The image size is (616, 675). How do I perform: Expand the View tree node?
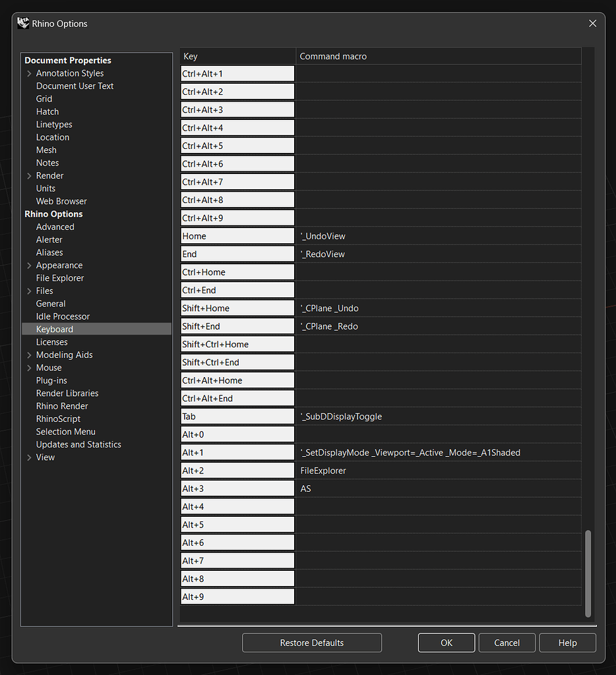29,457
